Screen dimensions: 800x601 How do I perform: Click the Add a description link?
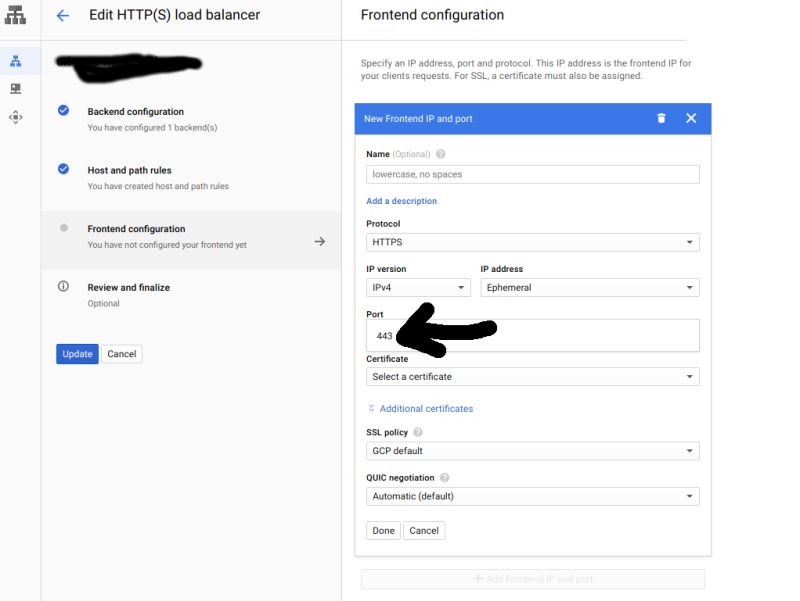pos(402,200)
